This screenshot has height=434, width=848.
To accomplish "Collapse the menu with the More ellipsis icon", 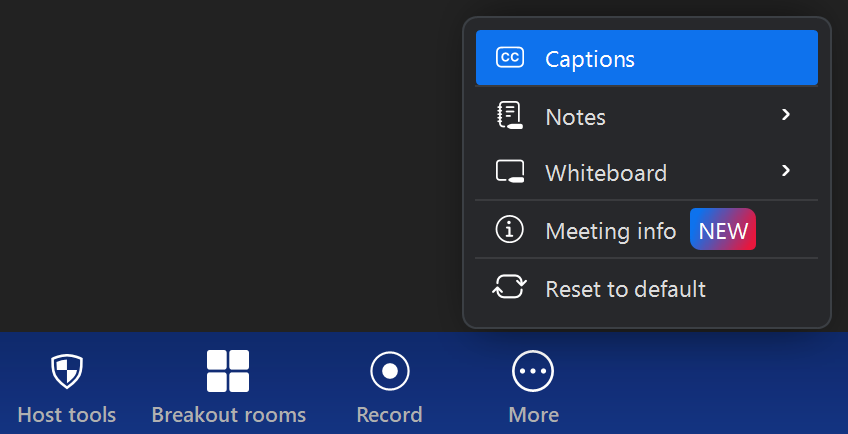I will click(x=533, y=371).
